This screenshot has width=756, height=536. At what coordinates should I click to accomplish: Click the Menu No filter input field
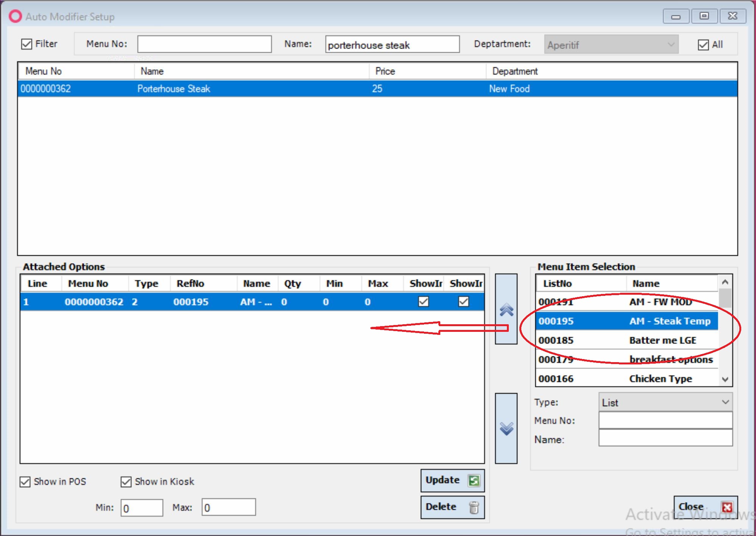pos(204,44)
